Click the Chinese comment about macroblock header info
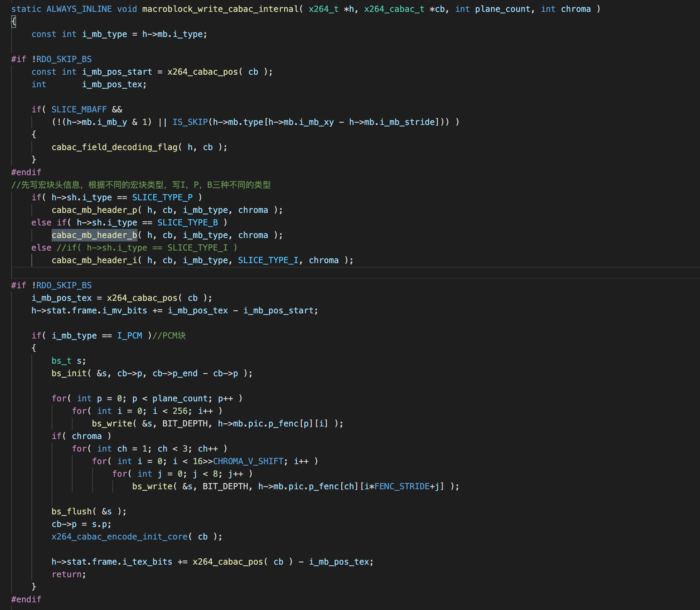This screenshot has height=610, width=700. 141,185
